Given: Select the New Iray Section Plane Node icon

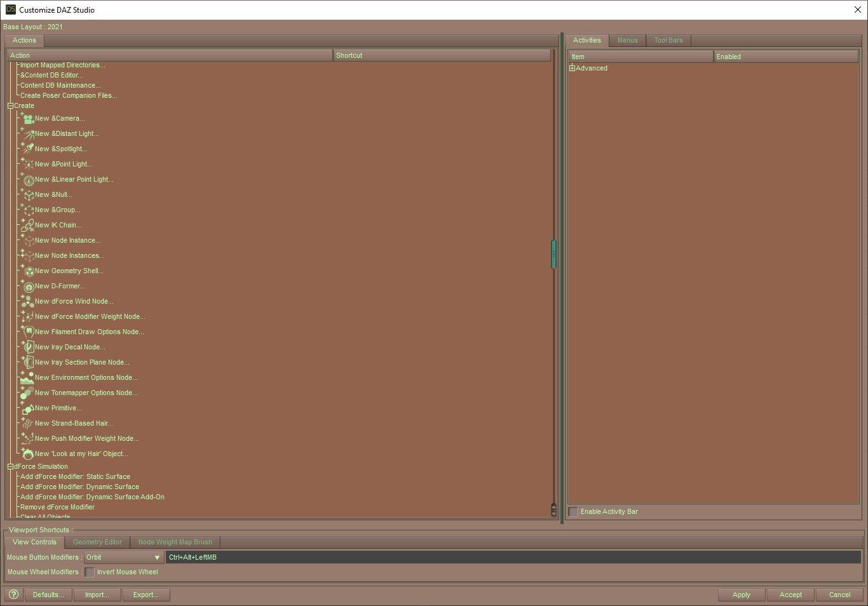Looking at the screenshot, I should click(27, 362).
